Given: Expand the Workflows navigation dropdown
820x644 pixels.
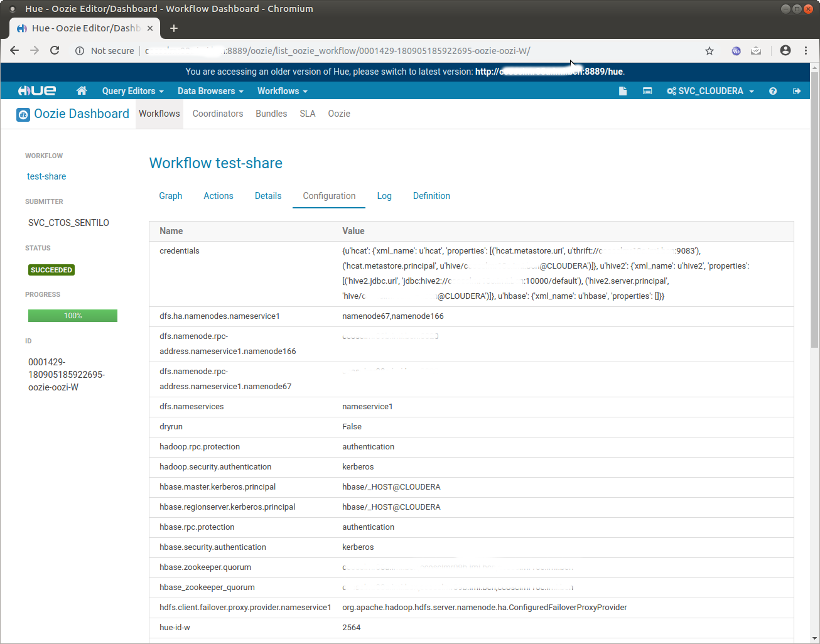Looking at the screenshot, I should coord(282,91).
